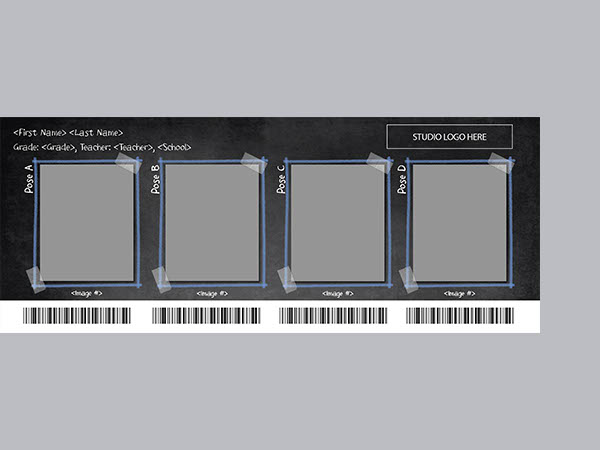
Task: Click the barcode below Pose B
Action: [204, 316]
